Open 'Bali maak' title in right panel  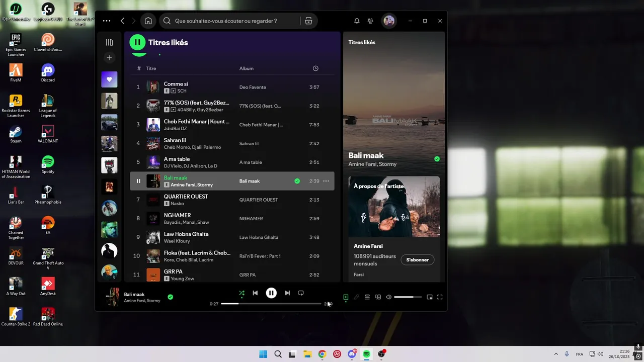[366, 155]
